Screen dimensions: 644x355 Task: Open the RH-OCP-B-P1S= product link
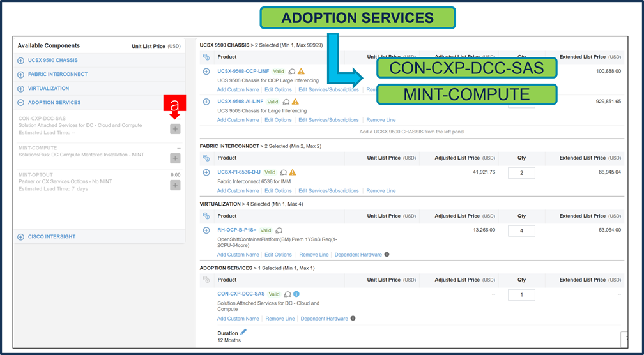[x=236, y=230]
